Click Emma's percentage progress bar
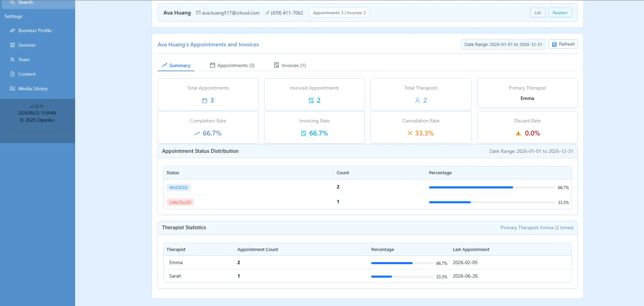This screenshot has height=306, width=644. point(402,263)
